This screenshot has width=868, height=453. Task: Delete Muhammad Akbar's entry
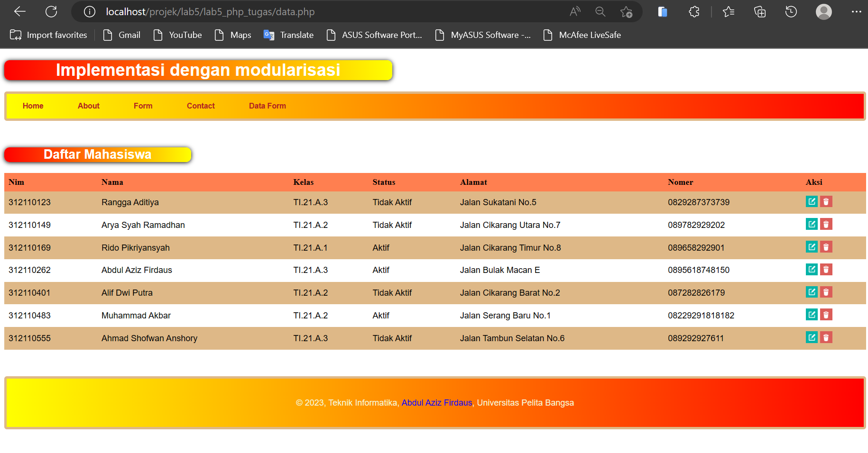(826, 314)
